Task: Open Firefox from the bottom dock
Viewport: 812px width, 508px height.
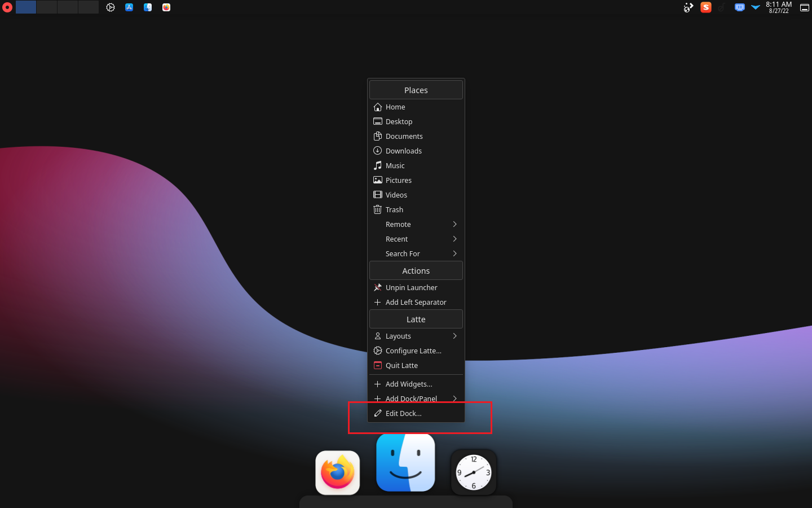Action: pos(338,472)
